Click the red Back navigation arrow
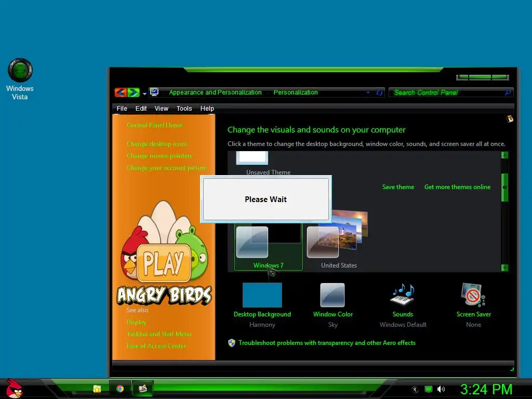The width and height of the screenshot is (532, 399). click(121, 92)
